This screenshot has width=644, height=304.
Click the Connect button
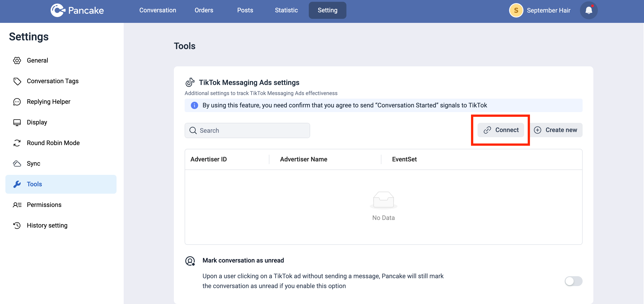point(501,130)
